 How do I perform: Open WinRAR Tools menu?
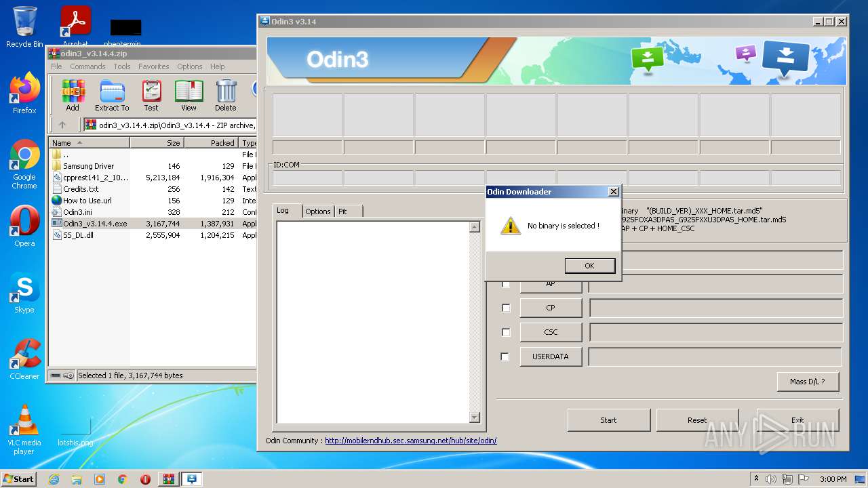122,66
